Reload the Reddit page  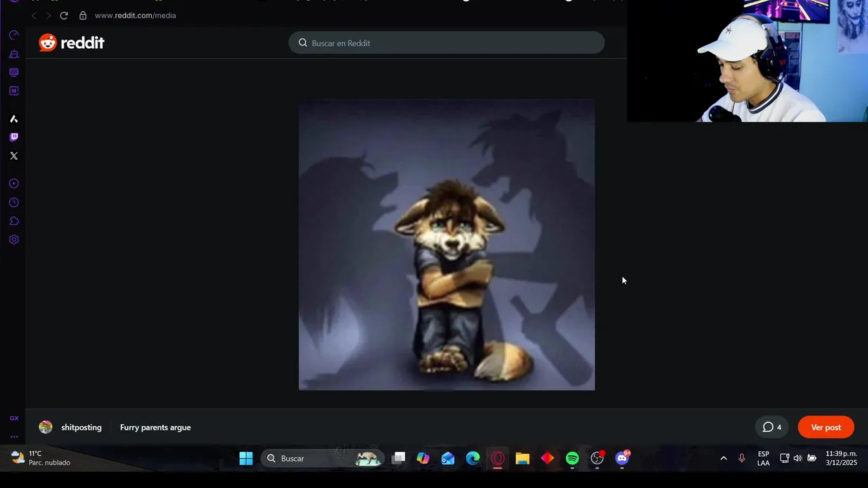coord(64,16)
